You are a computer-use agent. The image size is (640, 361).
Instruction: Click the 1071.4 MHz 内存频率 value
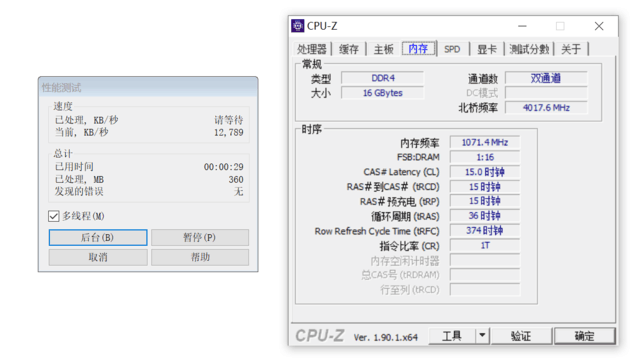(485, 143)
